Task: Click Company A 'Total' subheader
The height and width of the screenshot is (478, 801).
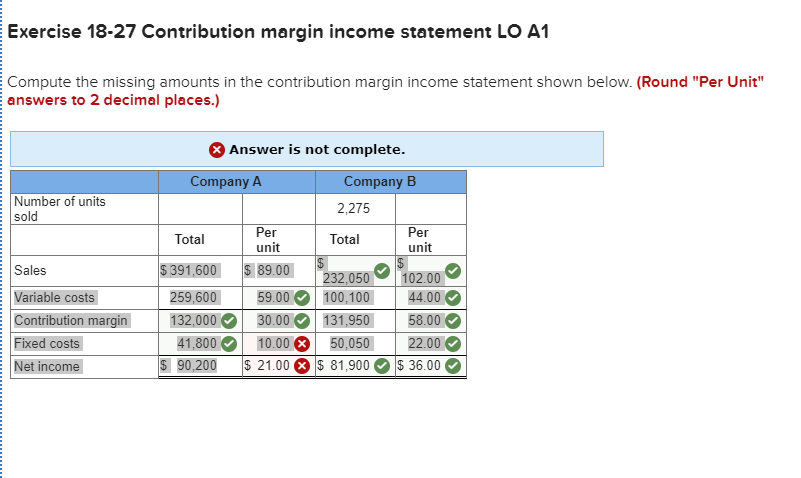Action: (x=190, y=240)
